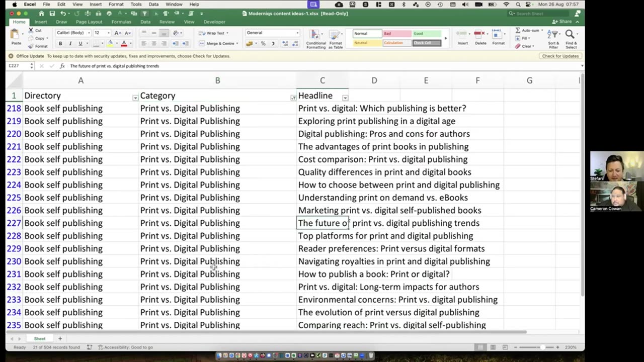Decrease font size with smaller A
644x362 pixels.
point(128,33)
